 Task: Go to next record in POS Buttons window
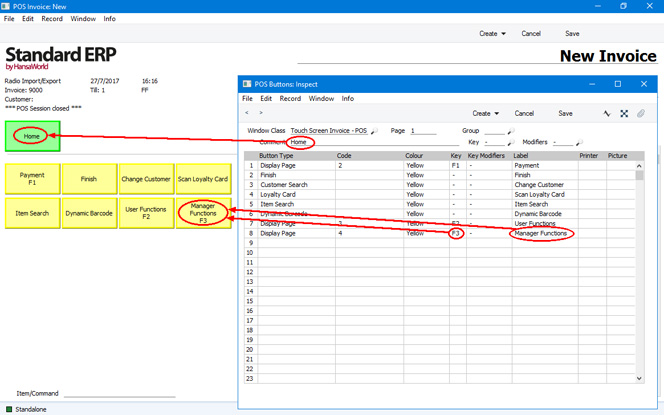coord(261,113)
